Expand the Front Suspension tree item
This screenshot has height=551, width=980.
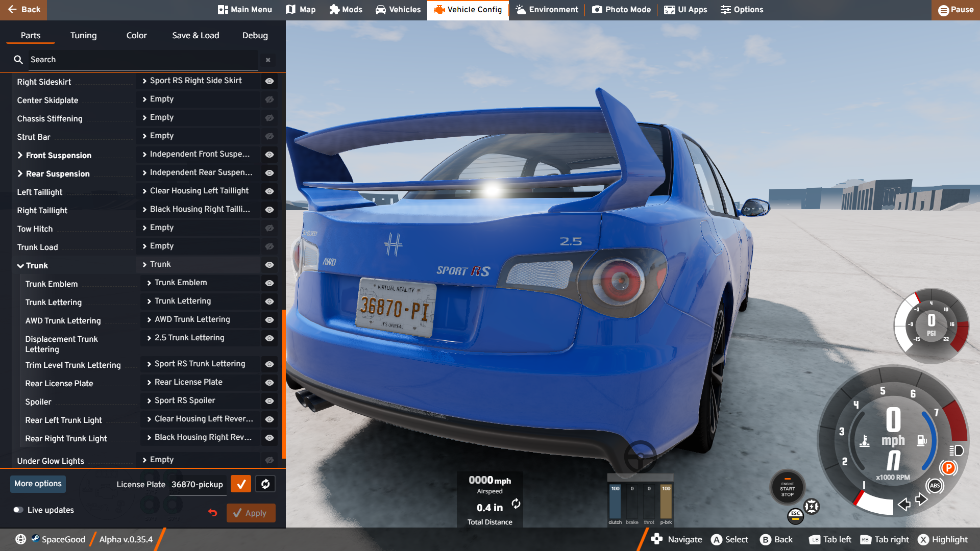[x=20, y=155]
